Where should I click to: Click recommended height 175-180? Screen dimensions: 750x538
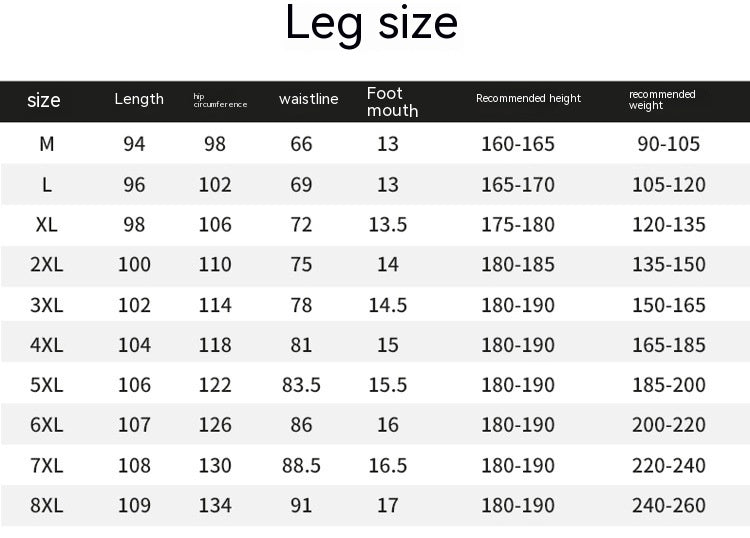point(518,224)
